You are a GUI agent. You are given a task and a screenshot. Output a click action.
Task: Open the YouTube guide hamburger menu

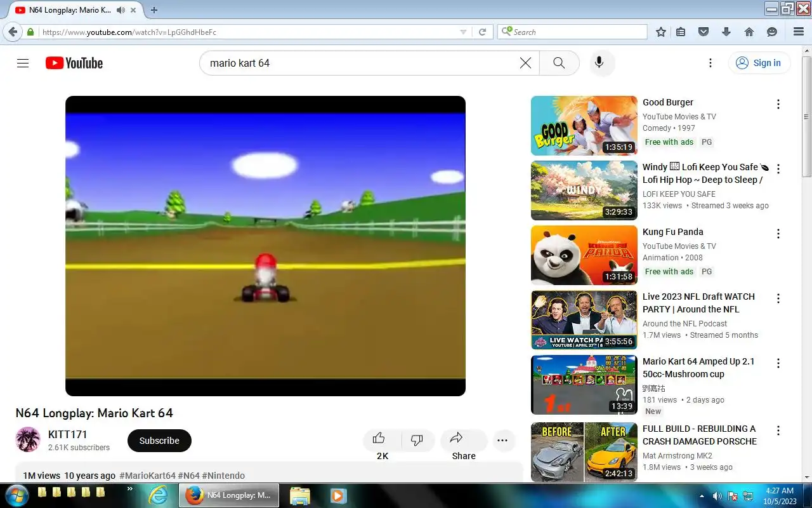[x=23, y=63]
